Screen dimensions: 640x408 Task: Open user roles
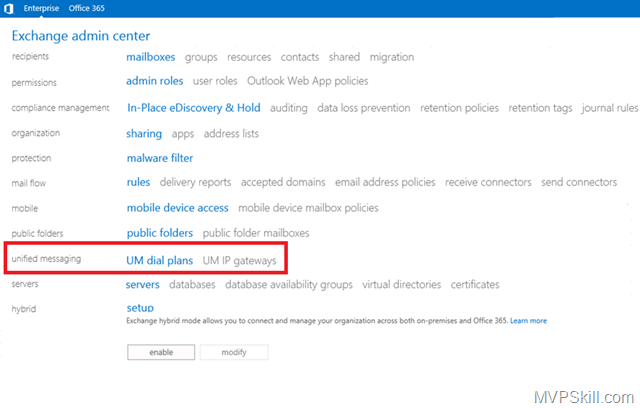[x=215, y=81]
